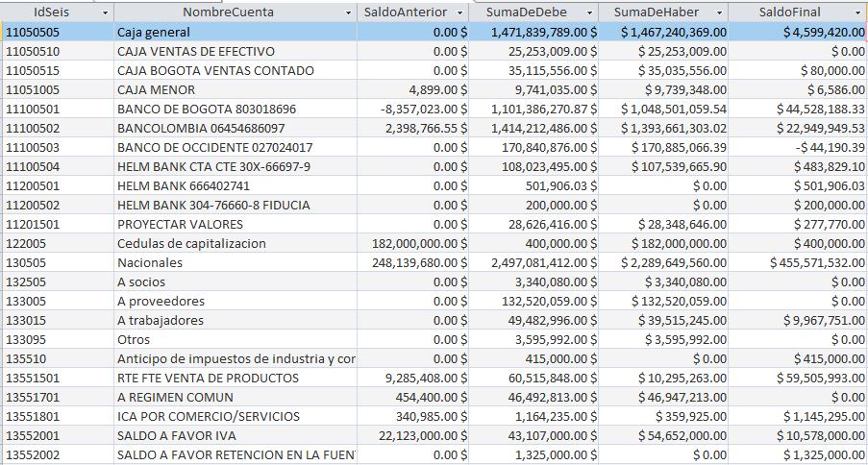868x465 pixels.
Task: Select 'HELM BANK 666402741' cell
Action: point(236,186)
